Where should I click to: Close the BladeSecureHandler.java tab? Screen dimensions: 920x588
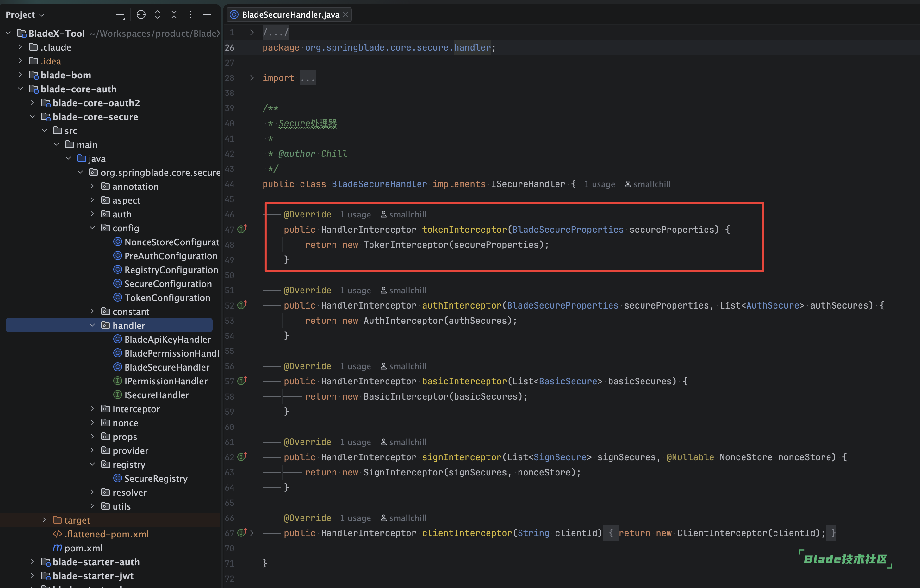click(x=345, y=15)
